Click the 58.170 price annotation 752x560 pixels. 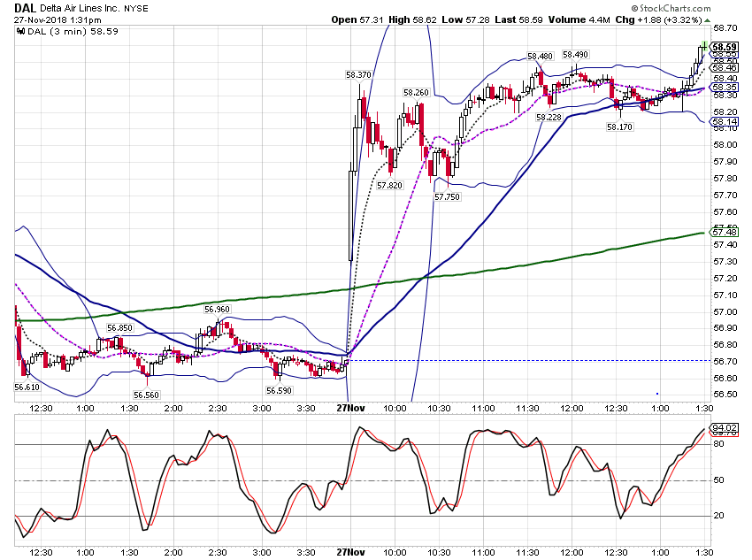click(x=619, y=127)
